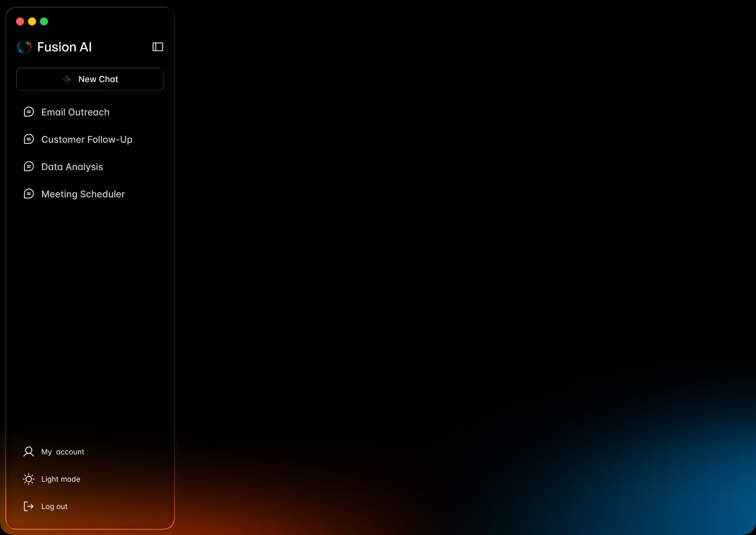
Task: Select the Data Analysis chat
Action: click(72, 167)
